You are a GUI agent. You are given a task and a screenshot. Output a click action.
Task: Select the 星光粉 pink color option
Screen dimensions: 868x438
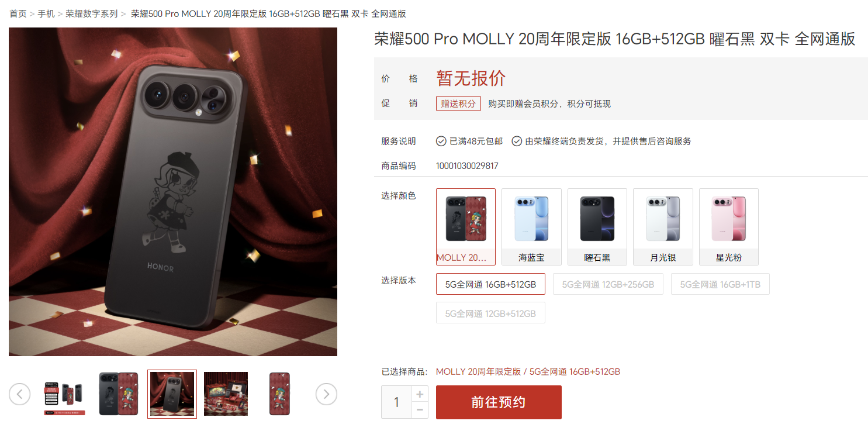729,227
